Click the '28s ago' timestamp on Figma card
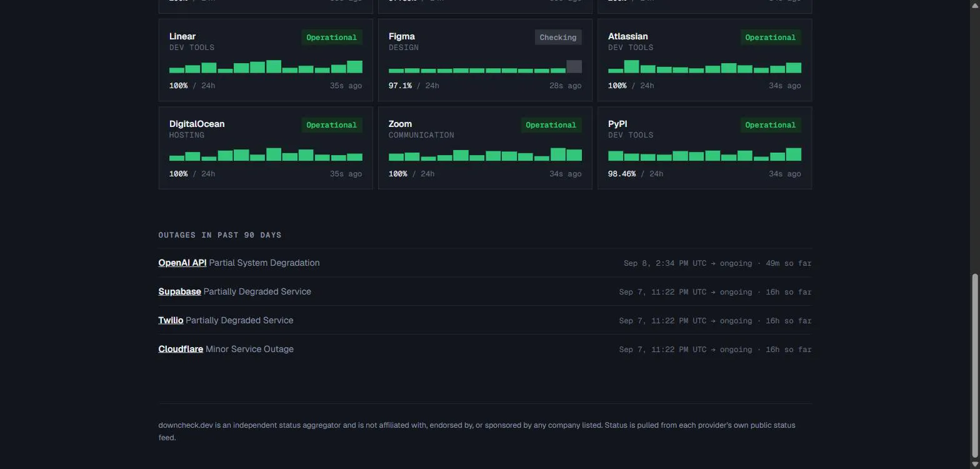Screen dimensions: 980x469 [565, 86]
